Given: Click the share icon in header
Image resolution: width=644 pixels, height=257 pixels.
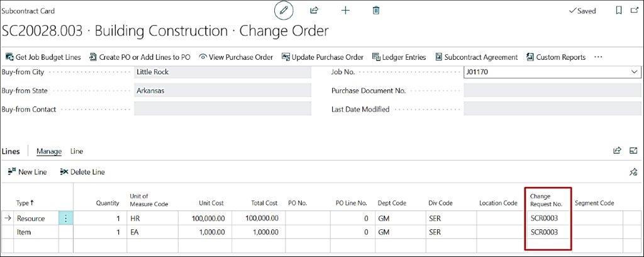Looking at the screenshot, I should [x=314, y=11].
